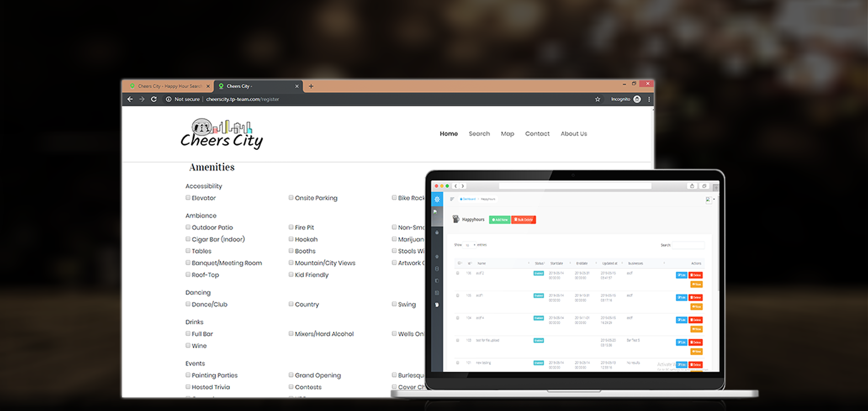Open the Map menu link
The height and width of the screenshot is (411, 868).
508,134
